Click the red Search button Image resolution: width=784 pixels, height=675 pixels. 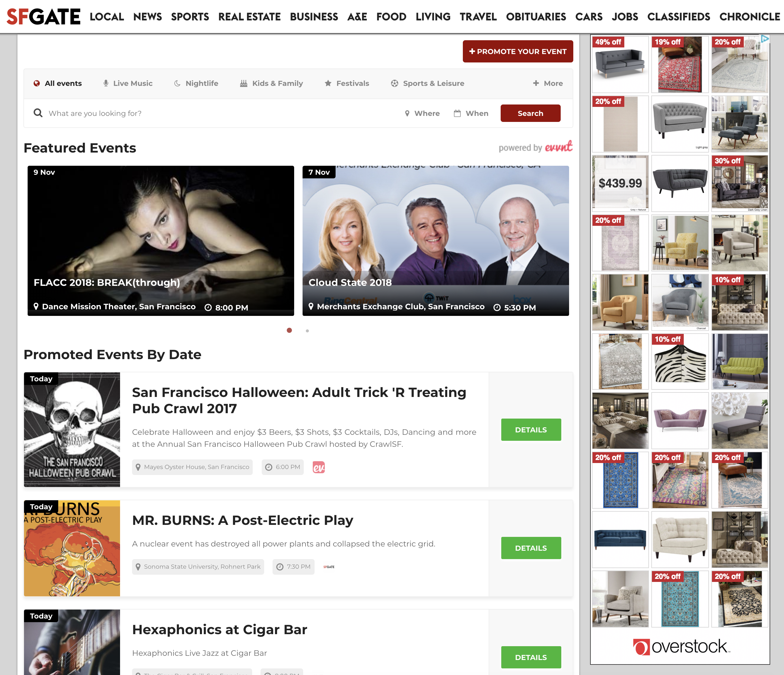click(x=530, y=113)
